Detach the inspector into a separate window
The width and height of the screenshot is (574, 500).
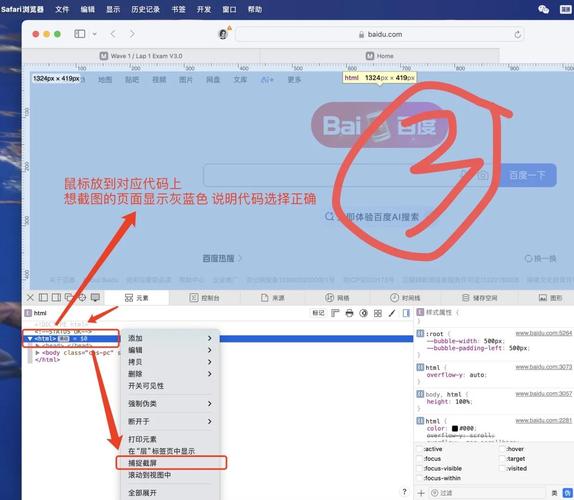point(68,298)
